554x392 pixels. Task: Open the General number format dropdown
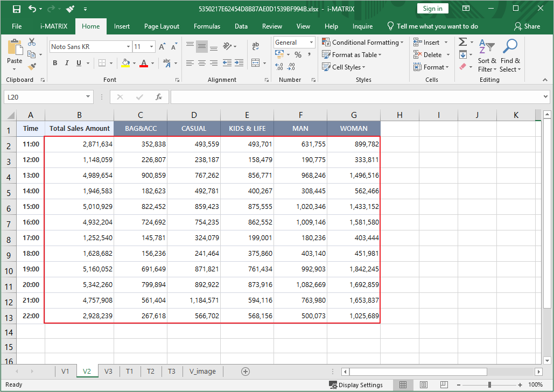tap(311, 43)
